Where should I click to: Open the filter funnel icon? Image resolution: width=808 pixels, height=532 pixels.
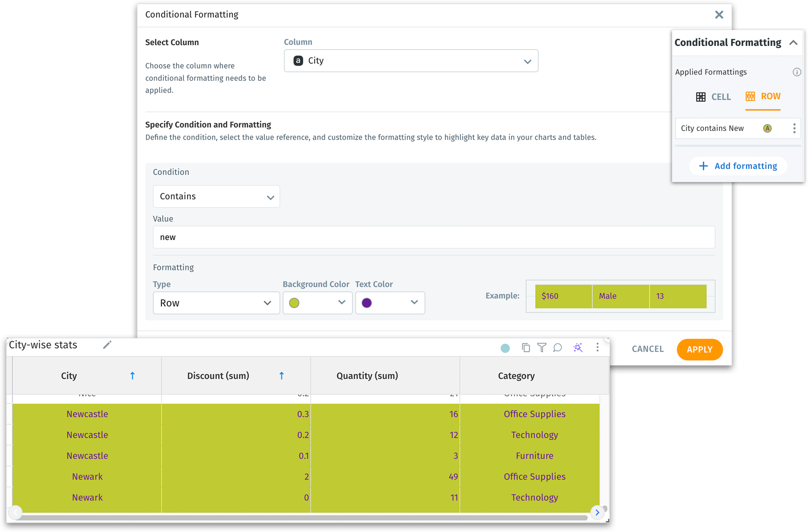(x=541, y=347)
